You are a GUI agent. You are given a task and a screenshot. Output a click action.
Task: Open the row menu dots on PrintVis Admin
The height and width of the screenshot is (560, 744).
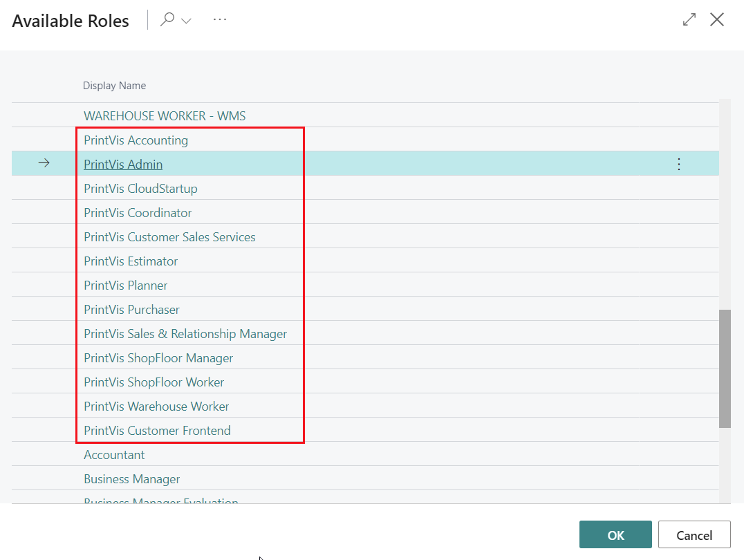click(x=678, y=164)
